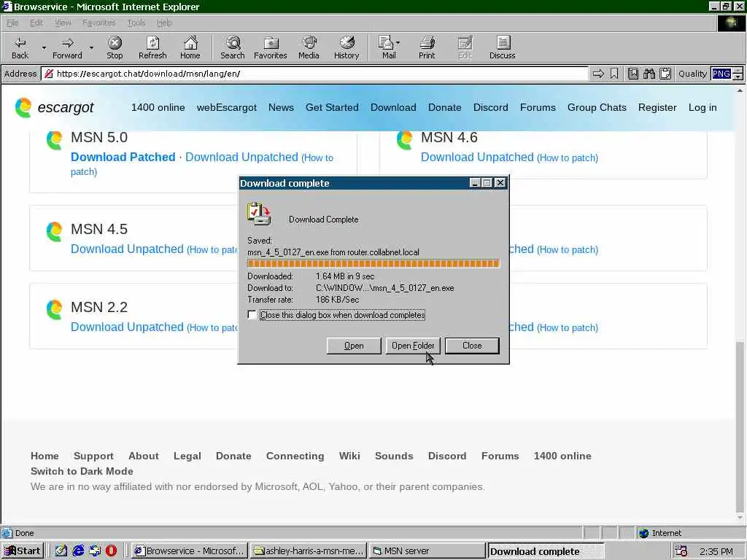Image resolution: width=747 pixels, height=560 pixels.
Task: Click Open in Download complete dialog
Action: (x=354, y=346)
